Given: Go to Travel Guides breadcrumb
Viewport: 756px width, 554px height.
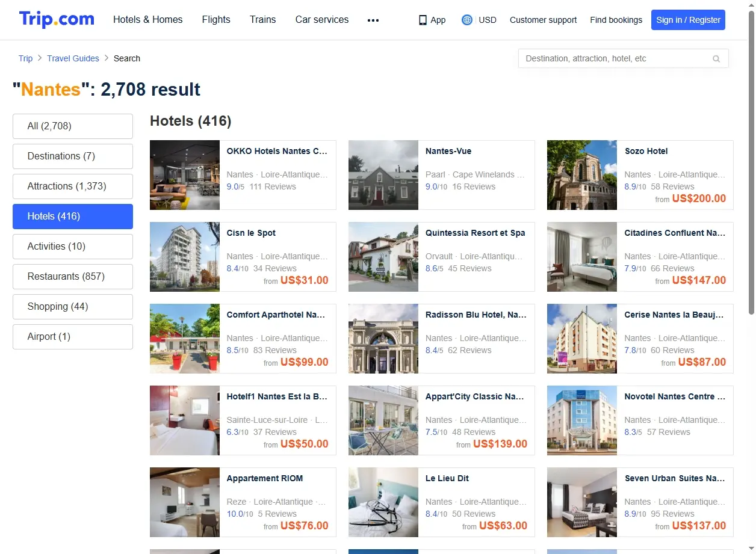Looking at the screenshot, I should (x=73, y=58).
